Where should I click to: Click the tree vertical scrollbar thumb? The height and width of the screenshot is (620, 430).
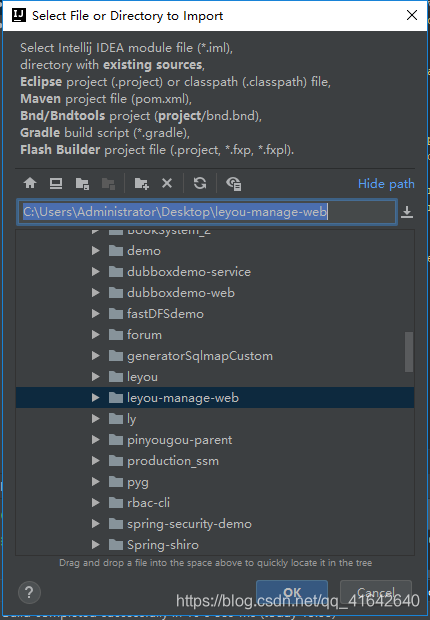point(409,352)
